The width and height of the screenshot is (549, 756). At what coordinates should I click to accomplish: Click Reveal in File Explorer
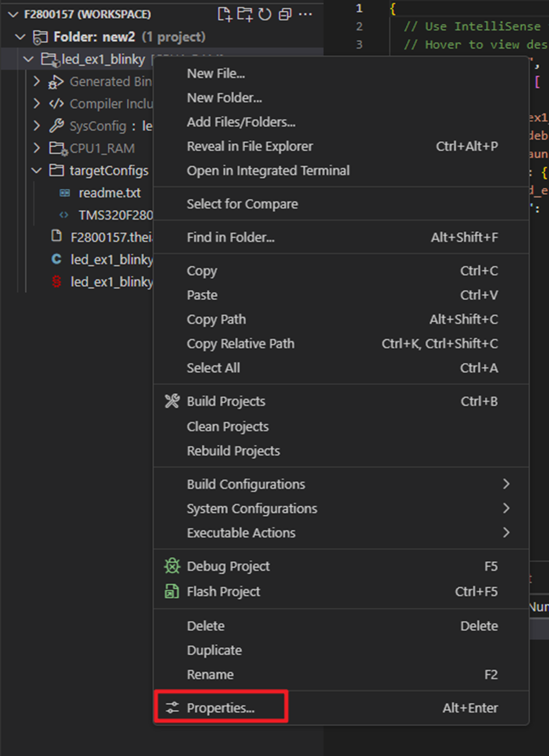[249, 146]
